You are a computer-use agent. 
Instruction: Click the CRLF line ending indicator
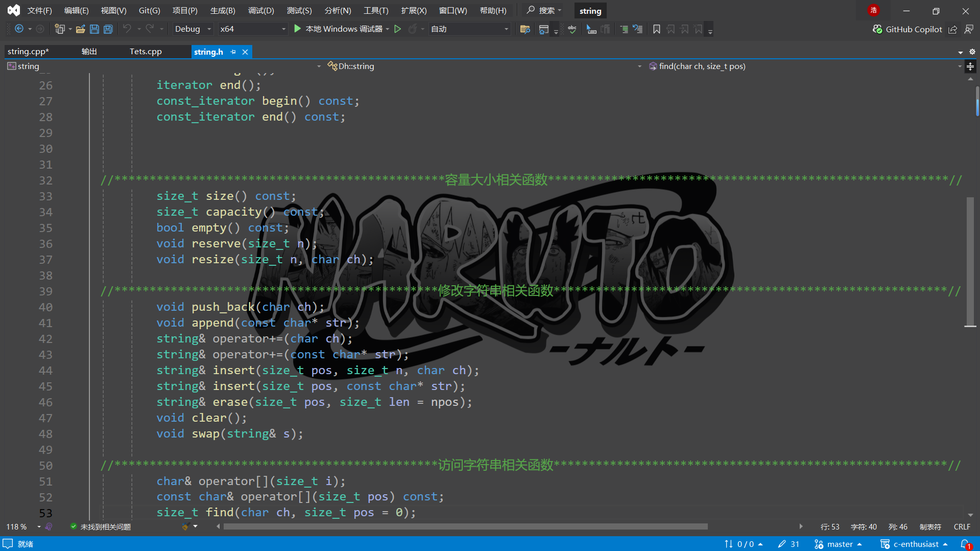(962, 527)
